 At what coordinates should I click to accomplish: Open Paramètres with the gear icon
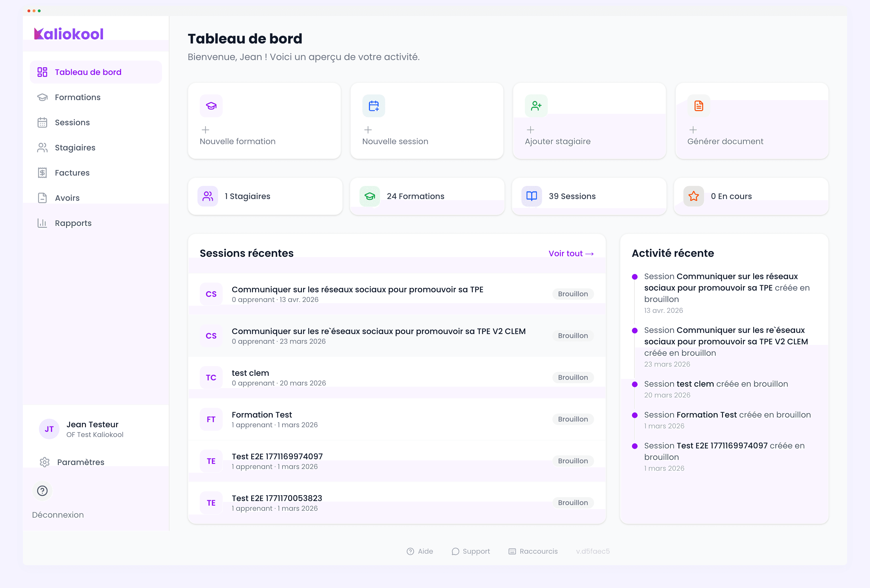[x=81, y=462]
